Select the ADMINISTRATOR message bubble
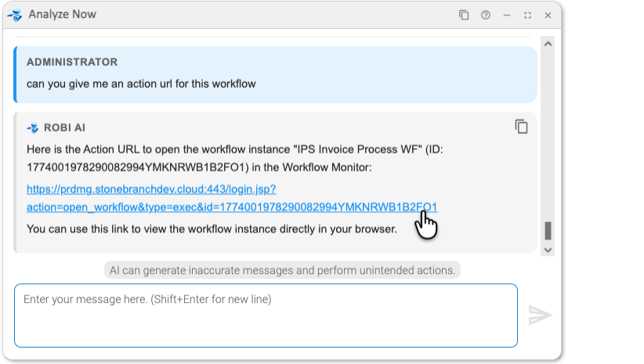This screenshot has width=644, height=364. click(x=275, y=74)
